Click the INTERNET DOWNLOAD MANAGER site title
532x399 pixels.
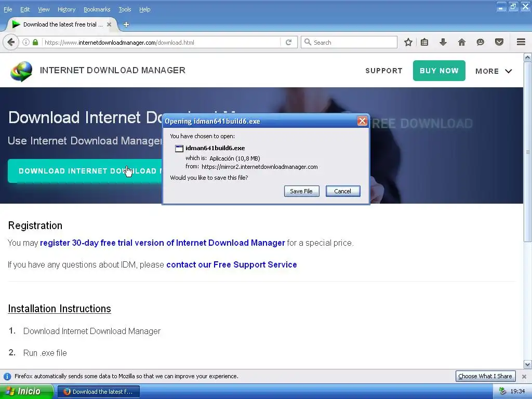pyautogui.click(x=113, y=70)
